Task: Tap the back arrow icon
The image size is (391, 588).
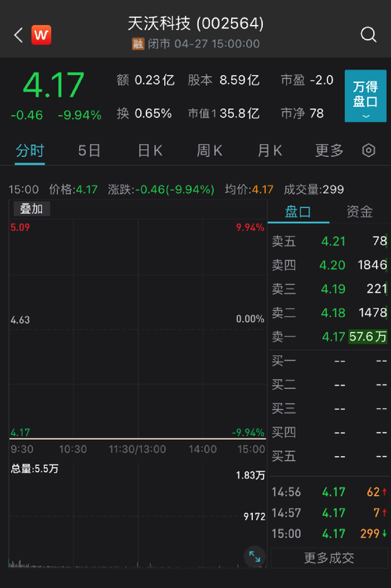Action: [x=18, y=35]
